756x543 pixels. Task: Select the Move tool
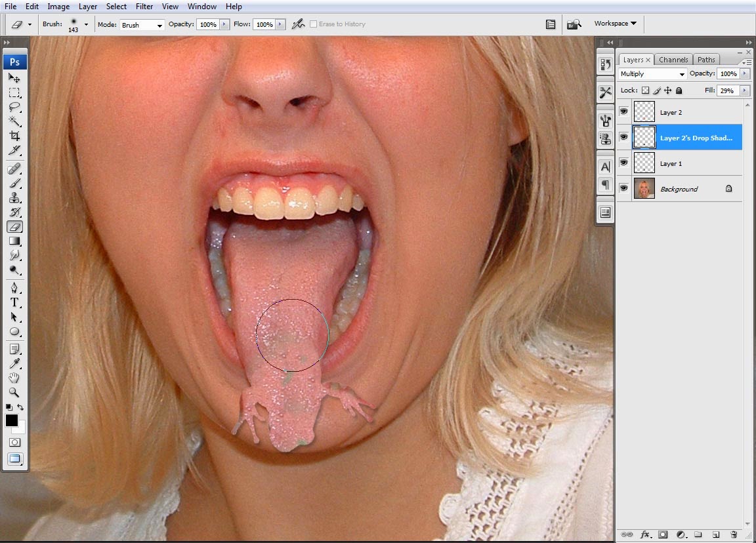click(14, 78)
